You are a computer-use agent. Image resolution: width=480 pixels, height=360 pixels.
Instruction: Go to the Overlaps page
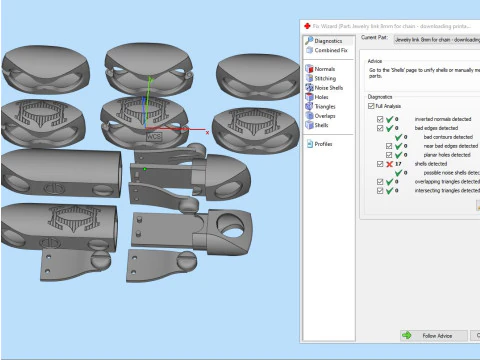[325, 116]
